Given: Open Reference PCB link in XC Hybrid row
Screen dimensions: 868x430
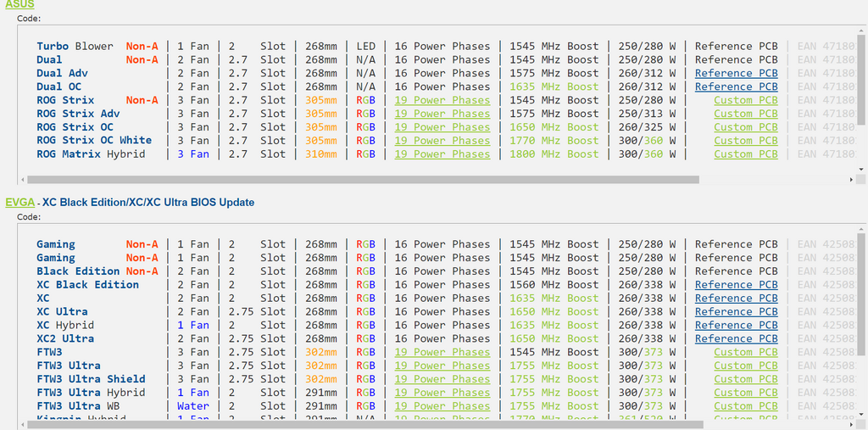Looking at the screenshot, I should click(x=737, y=326).
